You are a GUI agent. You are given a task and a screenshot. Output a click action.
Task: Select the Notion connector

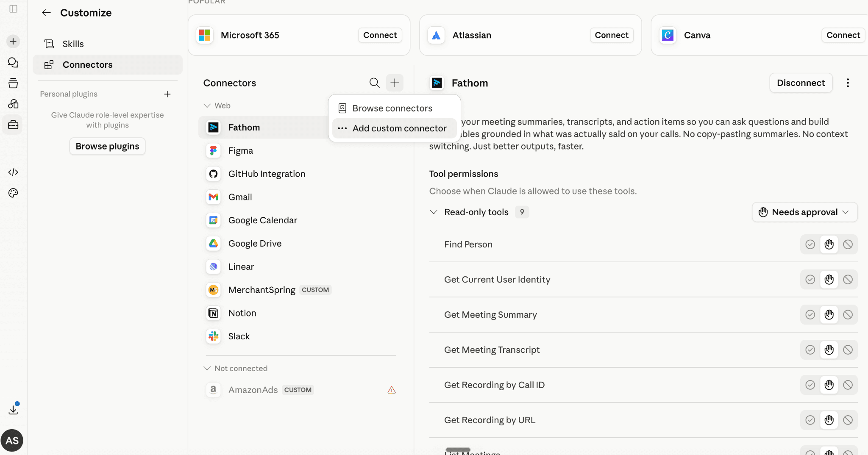(x=300, y=313)
